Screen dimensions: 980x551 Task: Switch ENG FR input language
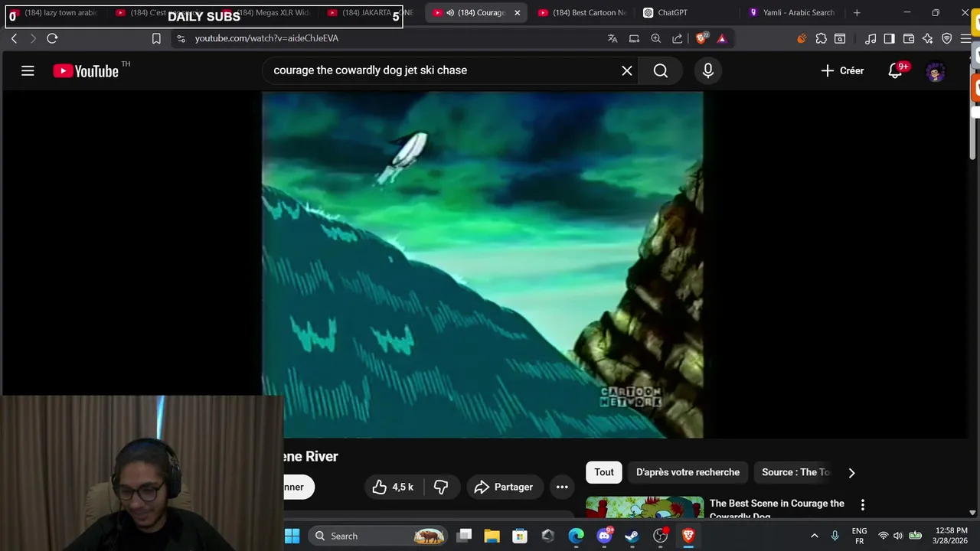coord(859,536)
